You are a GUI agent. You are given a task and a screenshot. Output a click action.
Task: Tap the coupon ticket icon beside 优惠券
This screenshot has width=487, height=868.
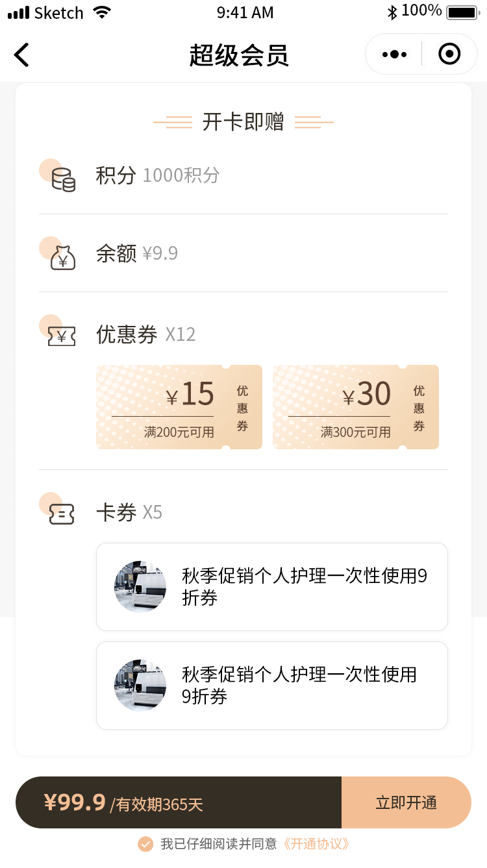pos(62,336)
